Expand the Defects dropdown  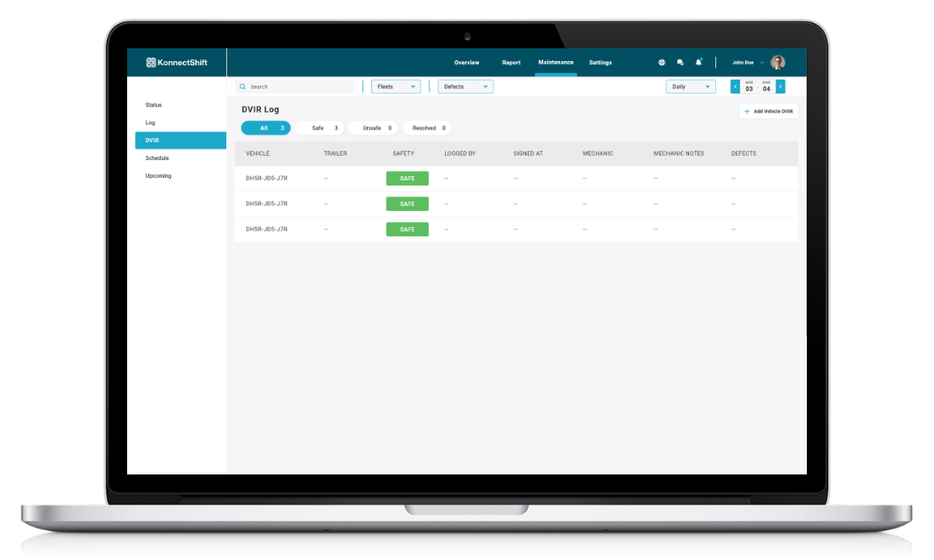pyautogui.click(x=465, y=86)
